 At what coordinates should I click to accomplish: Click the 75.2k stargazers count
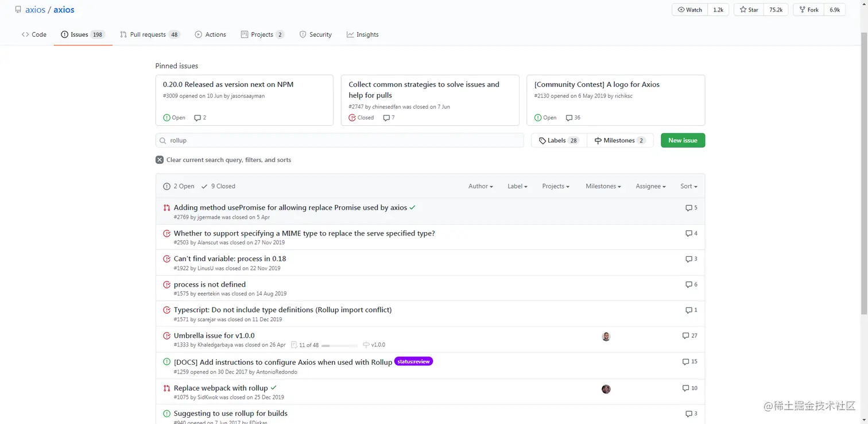776,10
